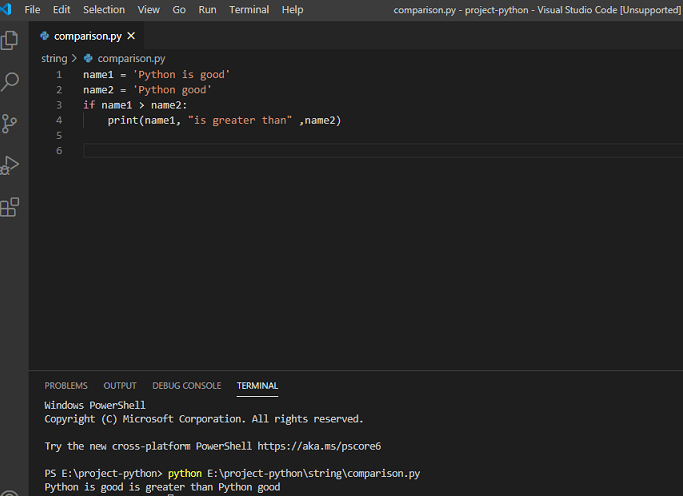Click the "is greater than" string on line 4
This screenshot has height=496, width=683.
click(240, 120)
